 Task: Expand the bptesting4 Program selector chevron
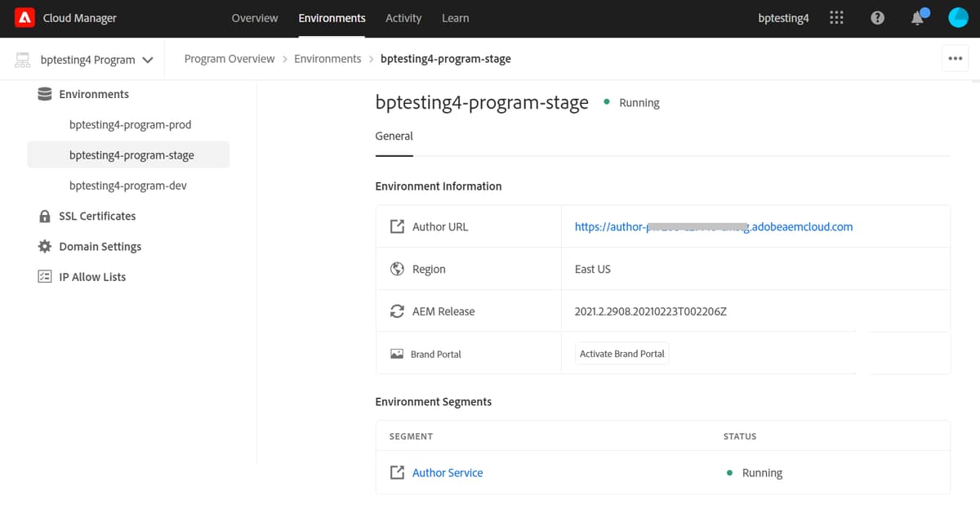point(148,59)
